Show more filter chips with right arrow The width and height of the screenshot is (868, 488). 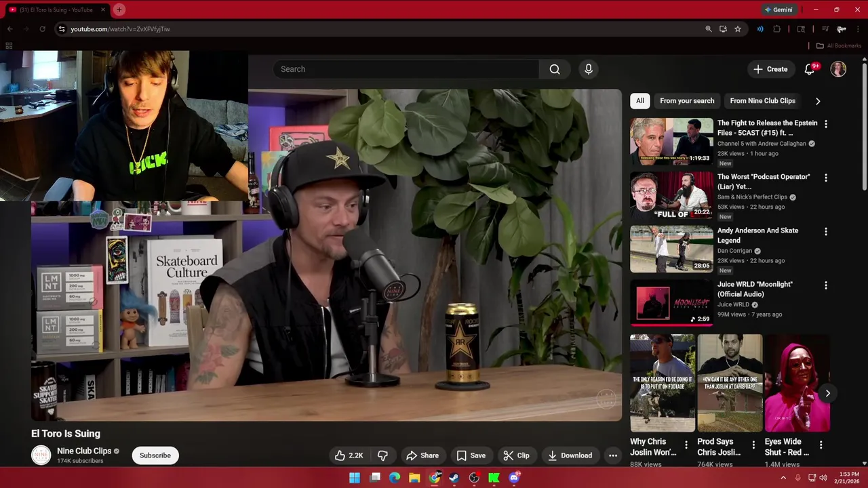[818, 101]
